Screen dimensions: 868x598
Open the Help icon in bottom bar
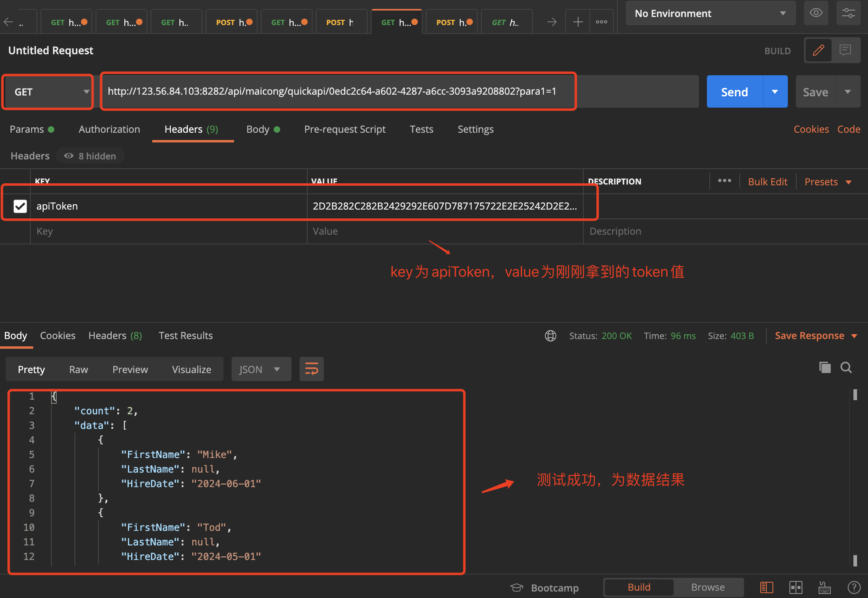(854, 587)
